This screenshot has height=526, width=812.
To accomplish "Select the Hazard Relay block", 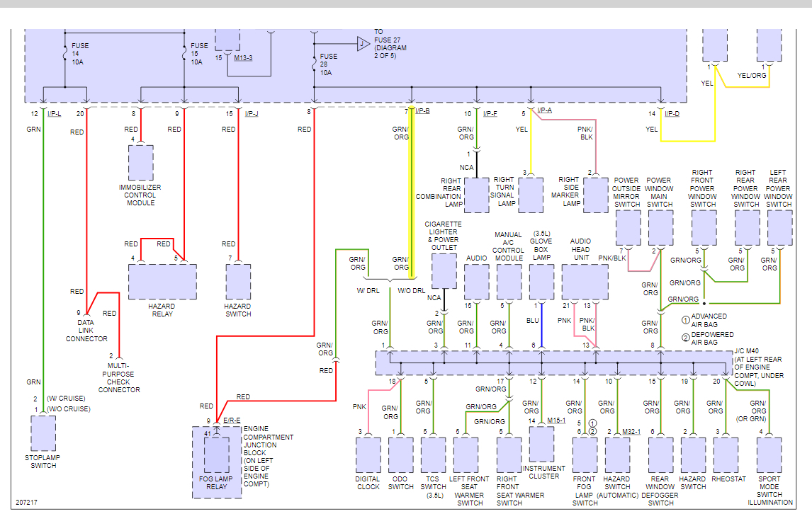I will click(x=162, y=282).
